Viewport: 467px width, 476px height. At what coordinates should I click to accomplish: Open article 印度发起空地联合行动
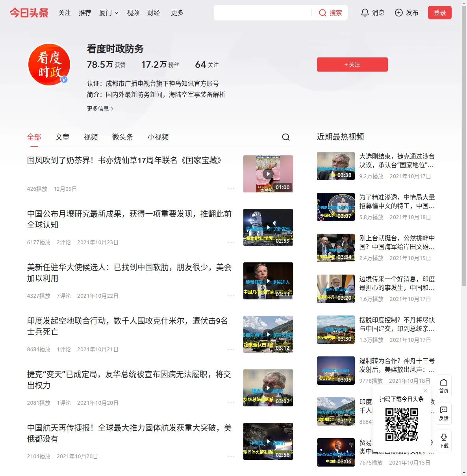[x=128, y=326]
